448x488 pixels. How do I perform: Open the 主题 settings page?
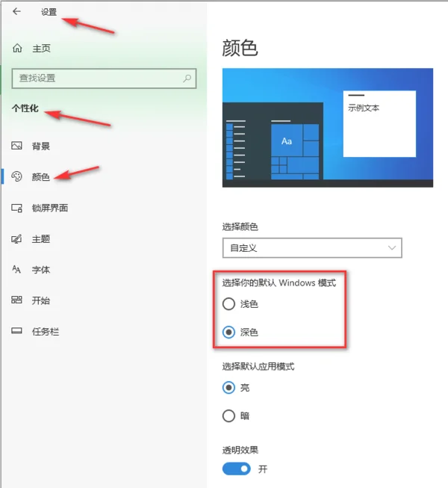41,239
